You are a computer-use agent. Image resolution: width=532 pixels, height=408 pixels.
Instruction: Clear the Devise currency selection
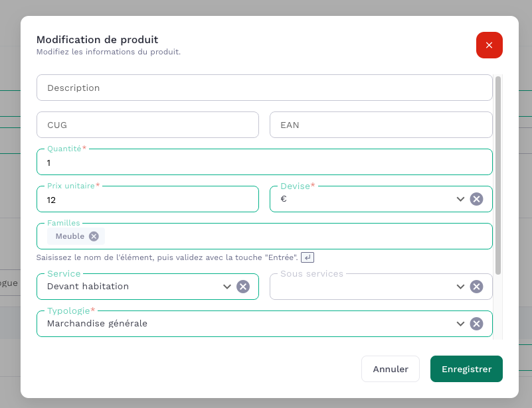coord(476,199)
